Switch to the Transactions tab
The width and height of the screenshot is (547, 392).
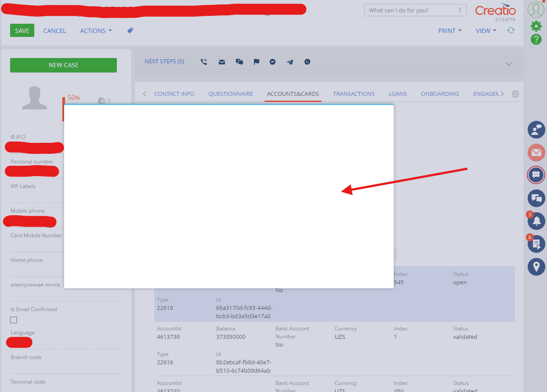pos(354,94)
